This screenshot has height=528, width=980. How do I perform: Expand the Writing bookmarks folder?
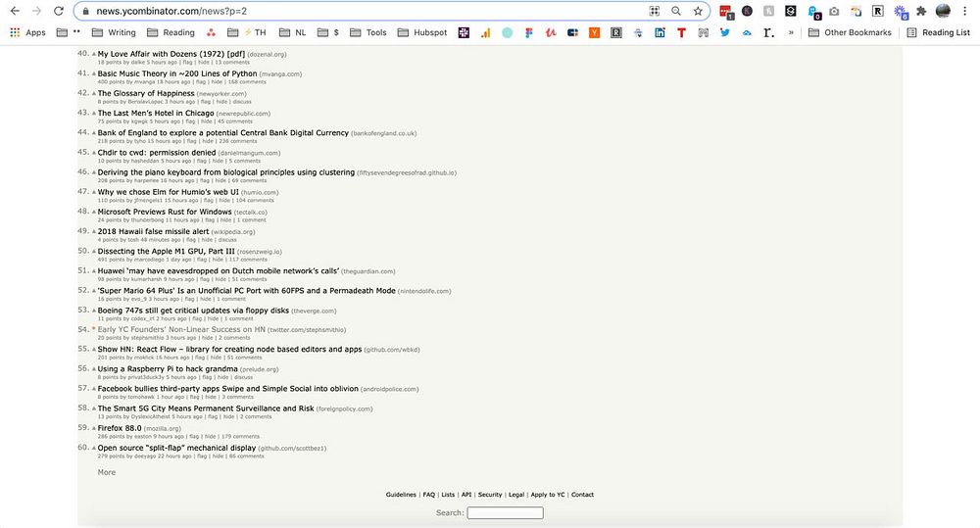(x=114, y=32)
